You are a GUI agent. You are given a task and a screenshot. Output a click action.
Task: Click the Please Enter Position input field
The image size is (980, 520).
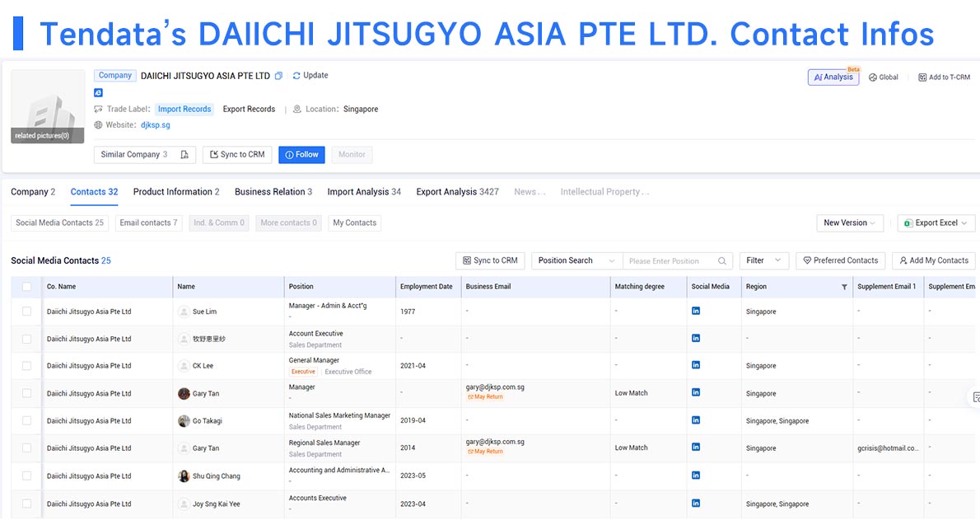coord(670,261)
